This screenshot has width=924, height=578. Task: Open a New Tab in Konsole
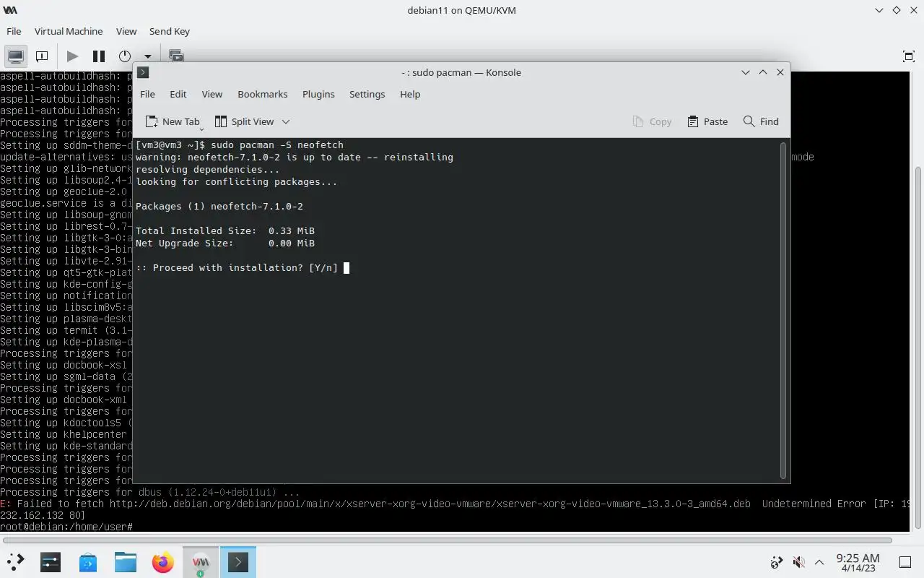coord(173,121)
